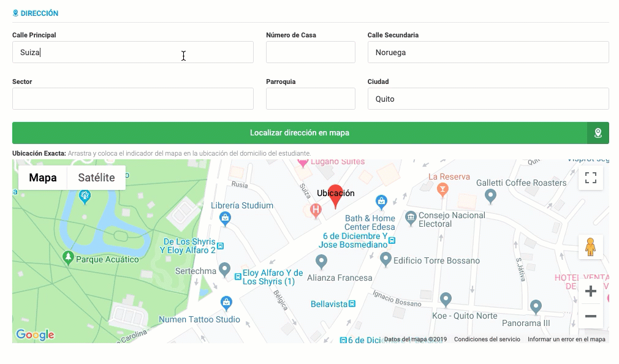Open Informar un error en el mapa link
Screen dimensions: 619x364
point(566,339)
